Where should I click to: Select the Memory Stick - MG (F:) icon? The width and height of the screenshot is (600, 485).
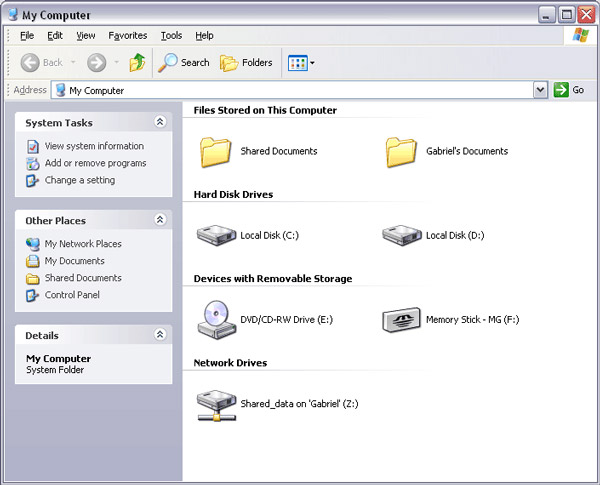click(x=401, y=320)
